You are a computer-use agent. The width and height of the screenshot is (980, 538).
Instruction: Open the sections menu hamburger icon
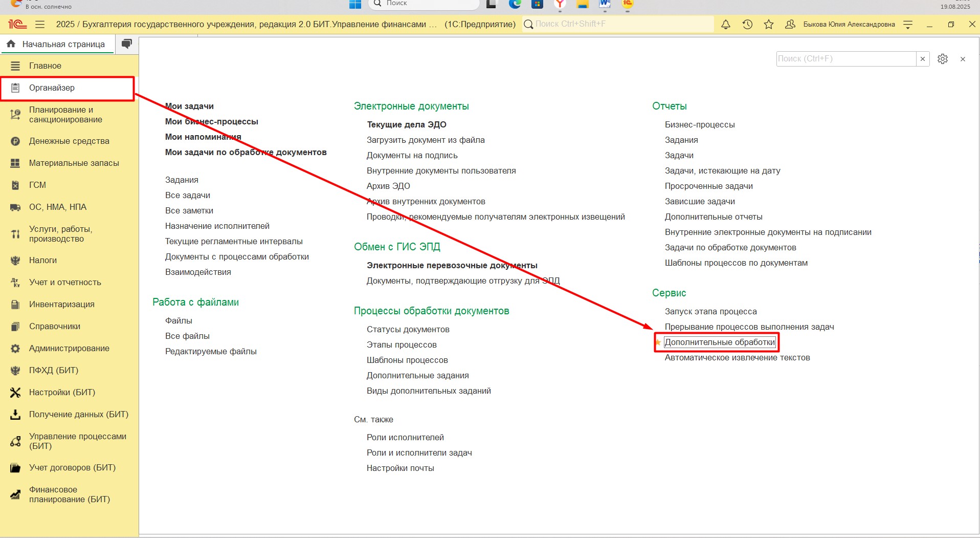point(40,24)
